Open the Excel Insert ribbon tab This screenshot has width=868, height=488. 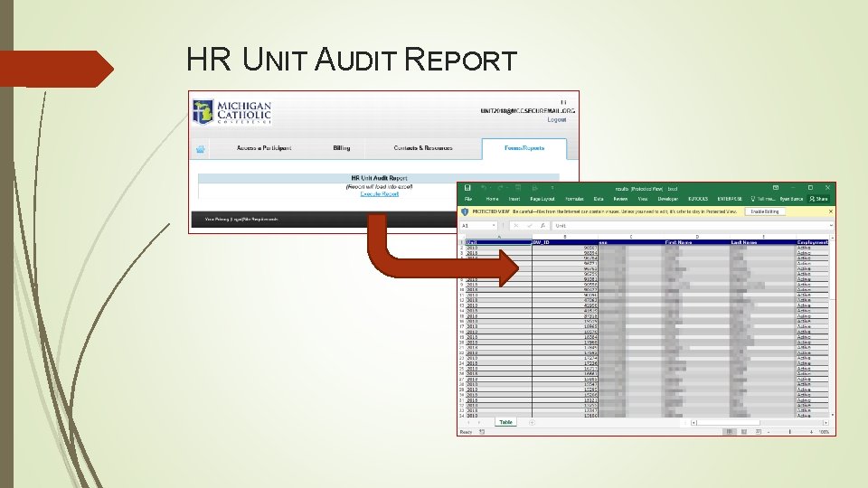[514, 199]
